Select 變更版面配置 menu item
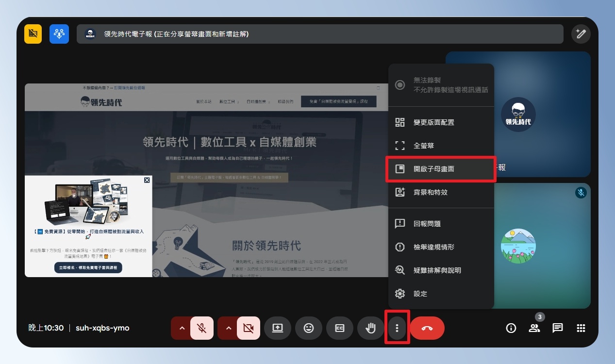 tap(441, 122)
